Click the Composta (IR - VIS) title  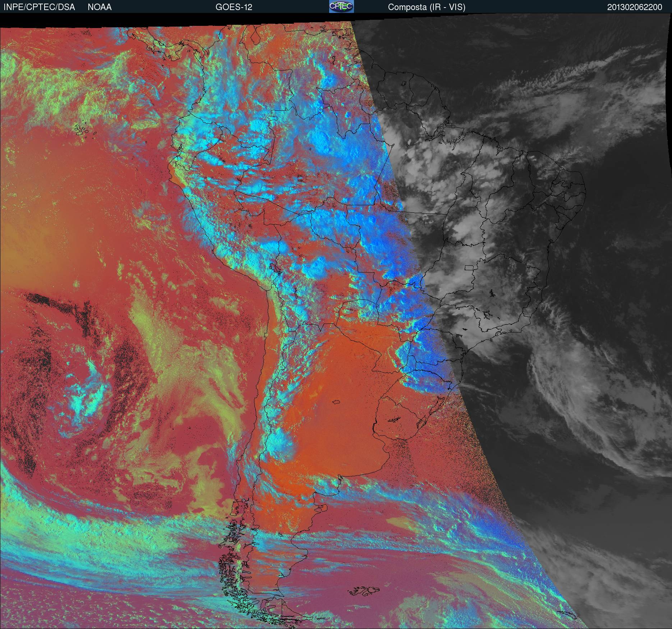(427, 7)
